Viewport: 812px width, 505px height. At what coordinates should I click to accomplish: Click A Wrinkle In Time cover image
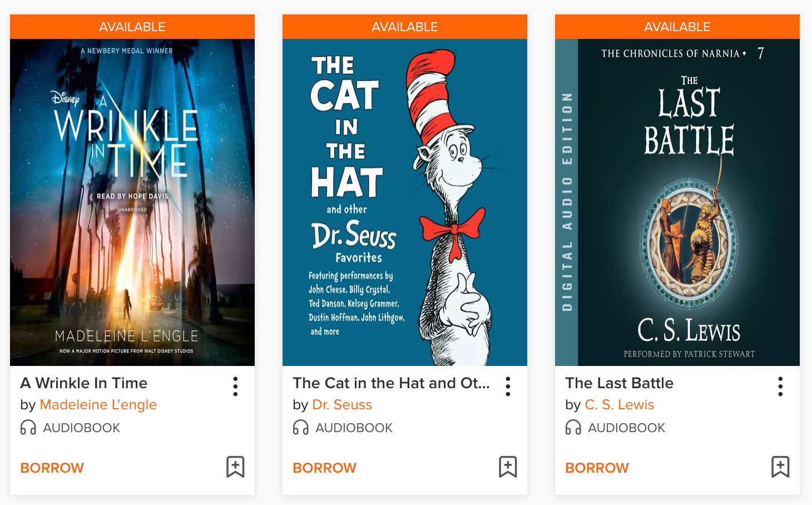coord(132,202)
